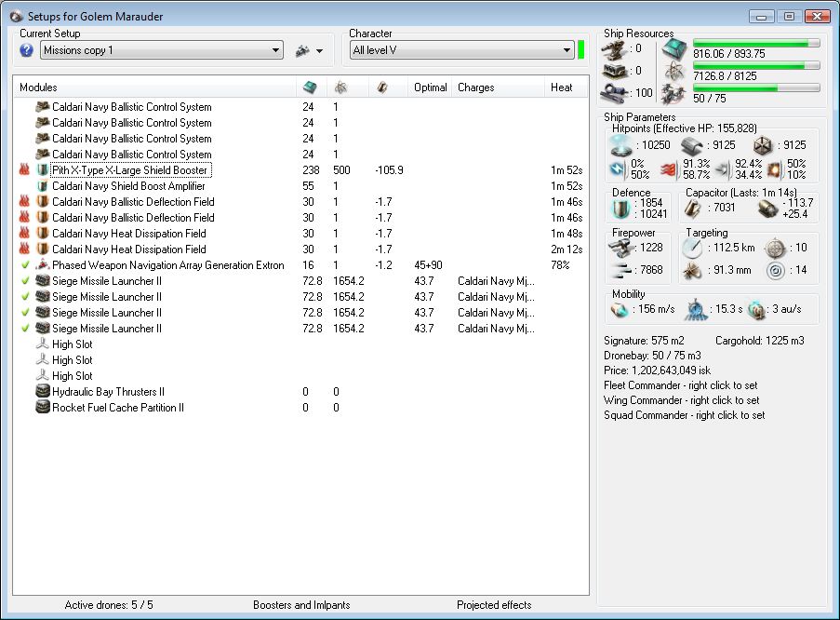
Task: Sort by the powergrid column header icon
Action: 340,88
